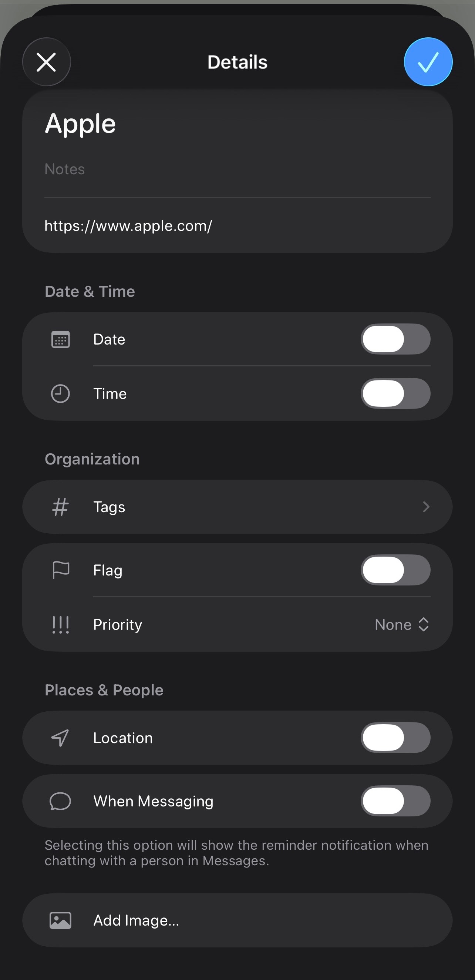The image size is (475, 980).
Task: Tap the picture icon for Add Image
Action: point(60,920)
